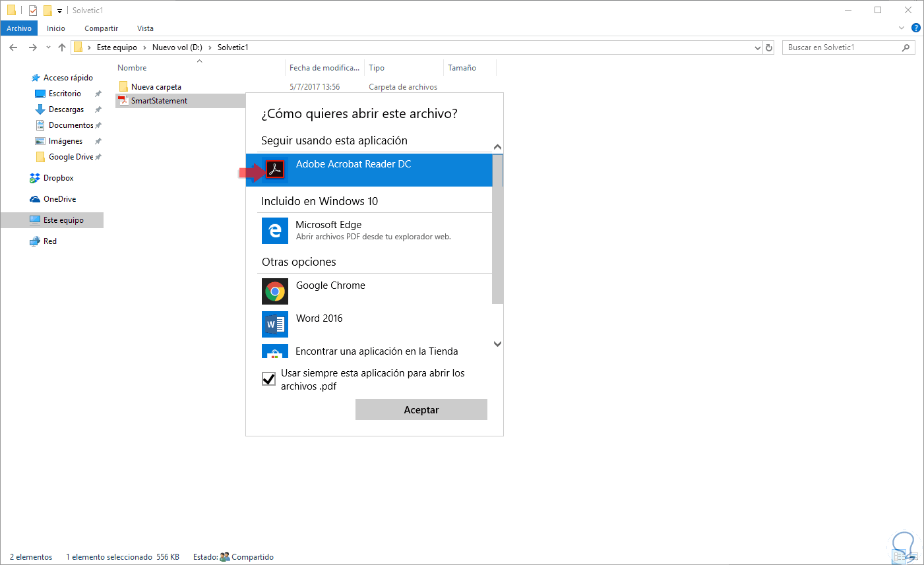Viewport: 924px width, 565px height.
Task: Select Red in the navigation pane
Action: click(x=50, y=241)
